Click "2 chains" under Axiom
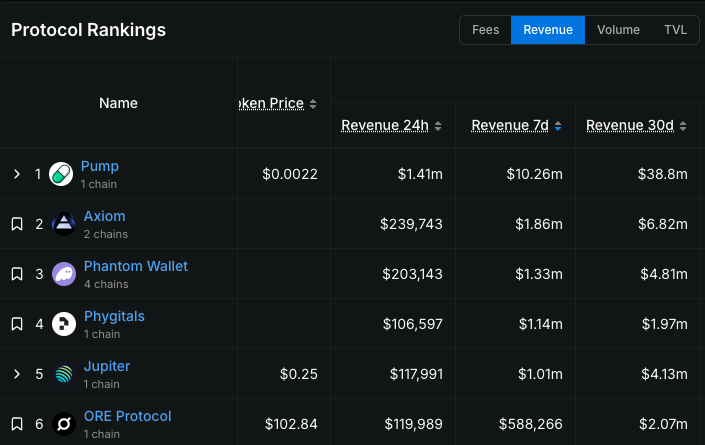Image resolution: width=705 pixels, height=445 pixels. tap(106, 234)
